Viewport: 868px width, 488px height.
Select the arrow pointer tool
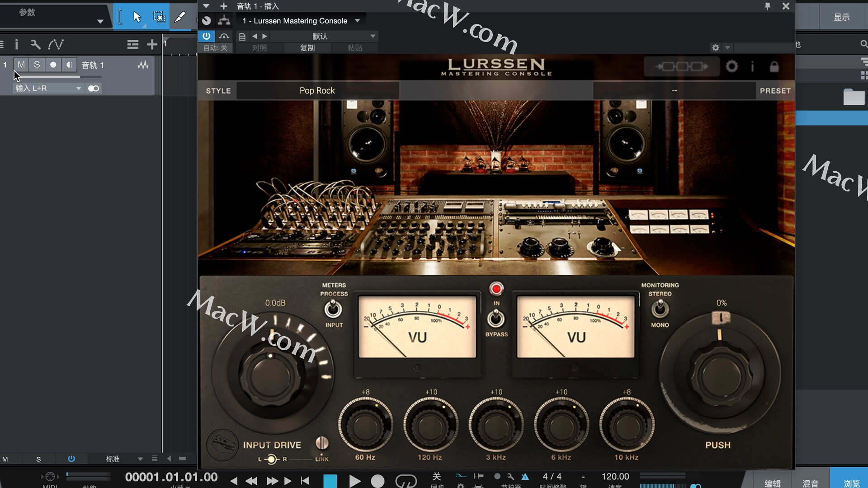(137, 17)
